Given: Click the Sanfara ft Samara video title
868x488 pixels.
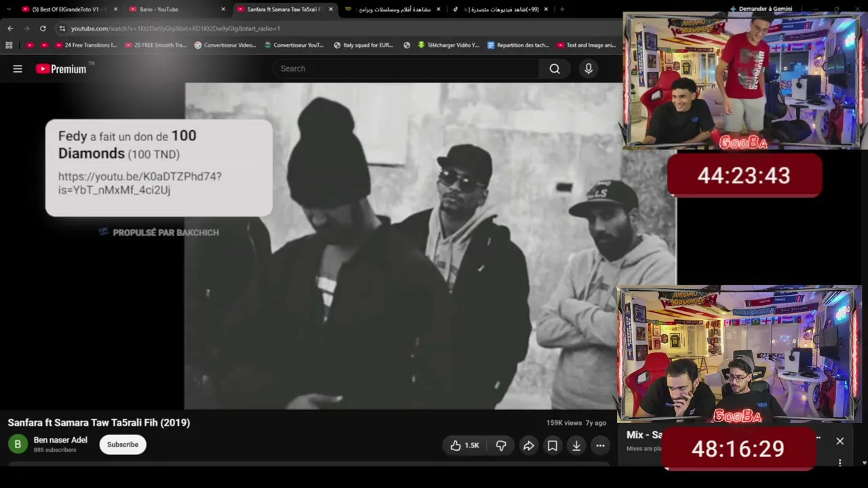Looking at the screenshot, I should [x=99, y=422].
